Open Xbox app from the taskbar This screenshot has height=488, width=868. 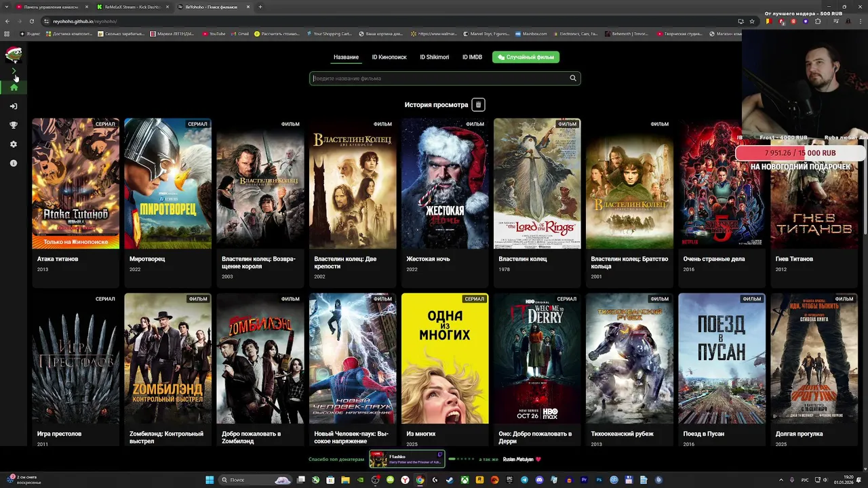pyautogui.click(x=465, y=480)
